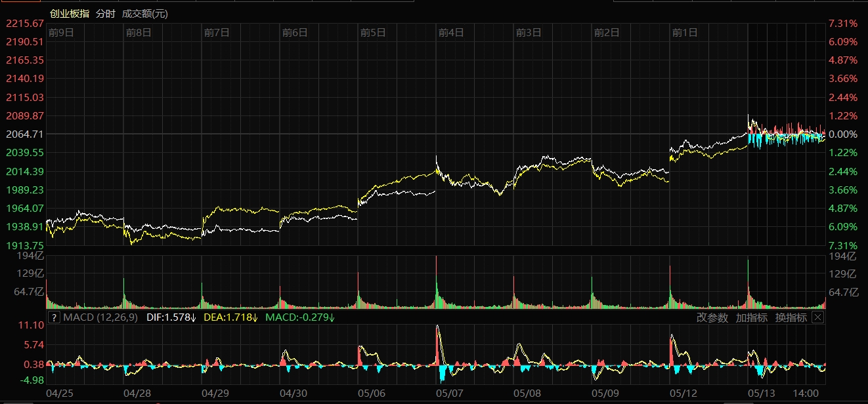This screenshot has height=404, width=868.
Task: Click the DIF:1.578 value
Action: pos(171,317)
